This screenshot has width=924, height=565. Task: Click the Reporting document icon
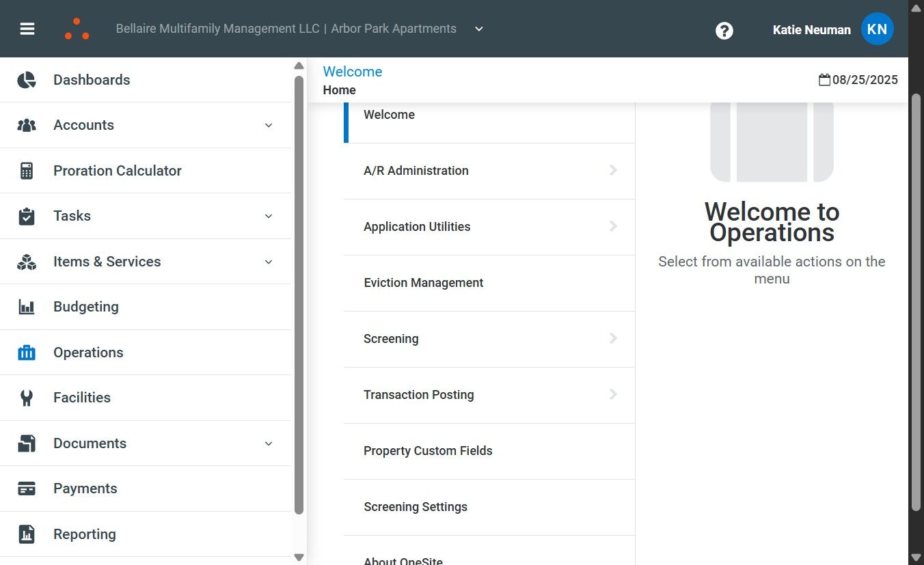tap(27, 534)
